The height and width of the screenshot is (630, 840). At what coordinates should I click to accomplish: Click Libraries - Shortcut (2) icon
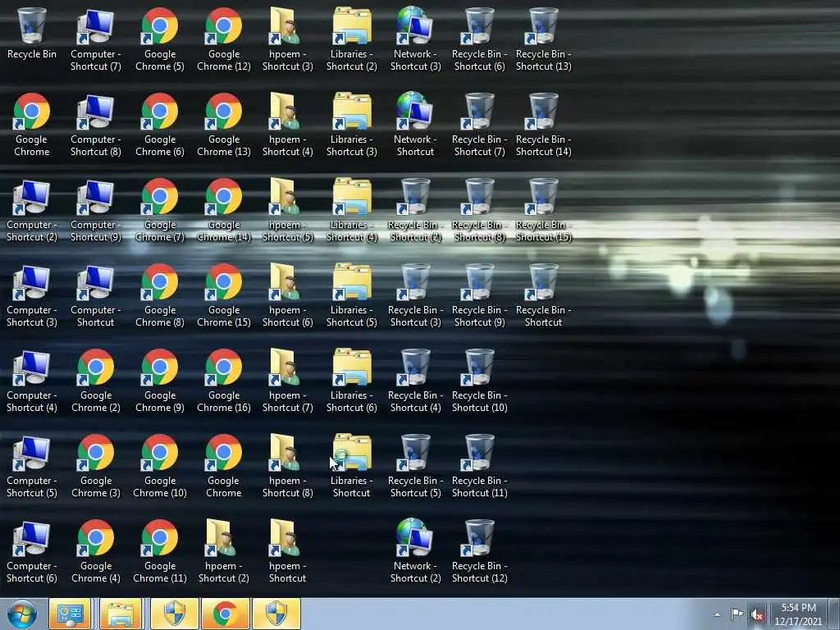351,39
